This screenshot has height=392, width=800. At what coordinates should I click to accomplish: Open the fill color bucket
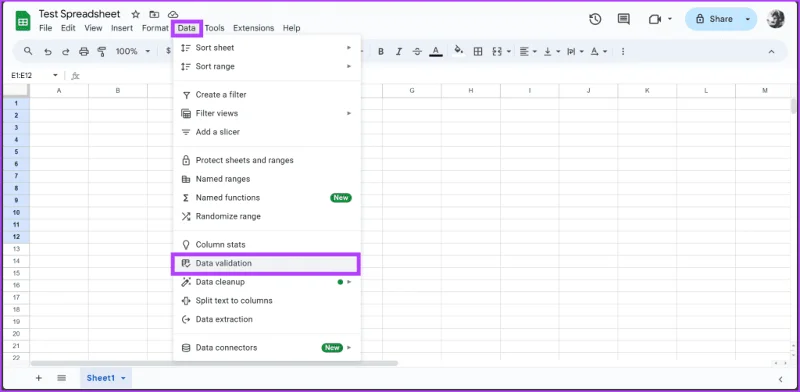(x=459, y=51)
